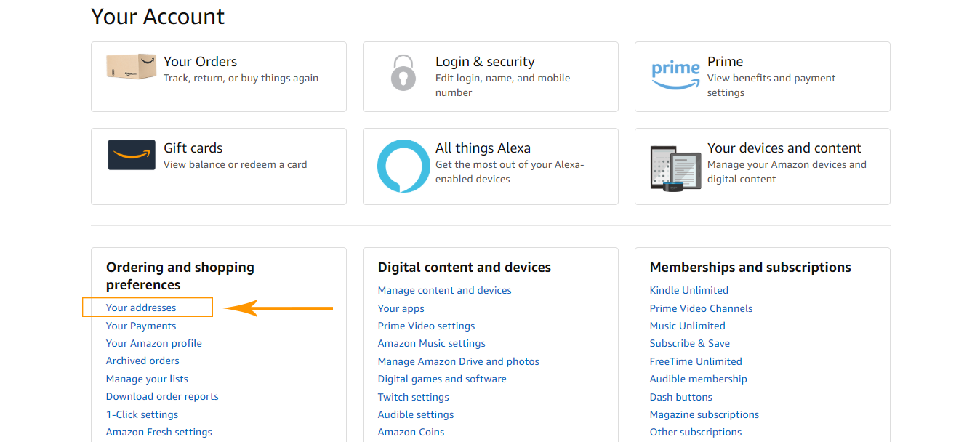Click the Gift cards Amazon card icon
This screenshot has width=980, height=442.
[132, 155]
